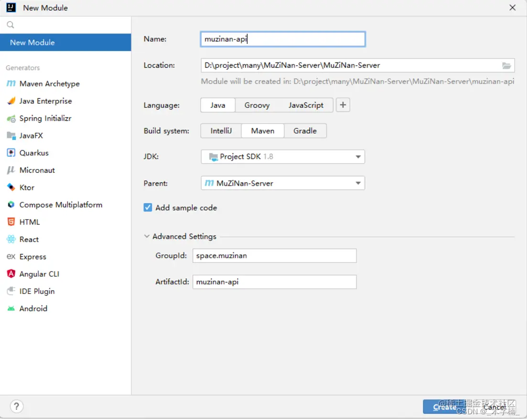Click the React generator icon
This screenshot has height=420, width=527.
point(11,240)
